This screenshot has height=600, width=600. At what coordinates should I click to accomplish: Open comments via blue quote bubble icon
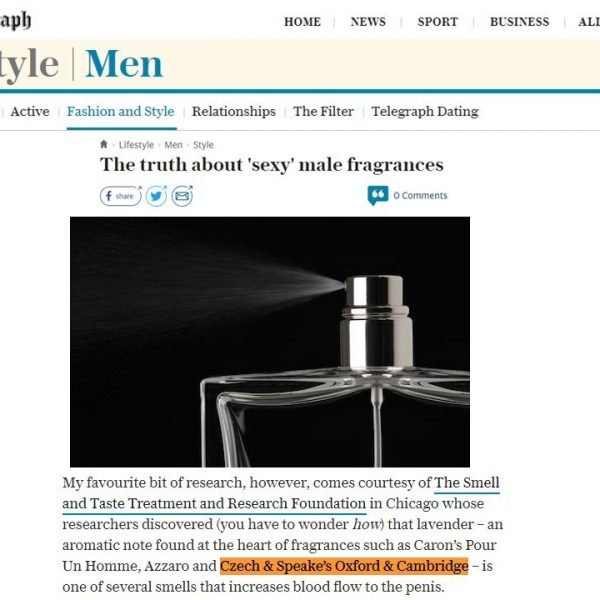point(378,195)
